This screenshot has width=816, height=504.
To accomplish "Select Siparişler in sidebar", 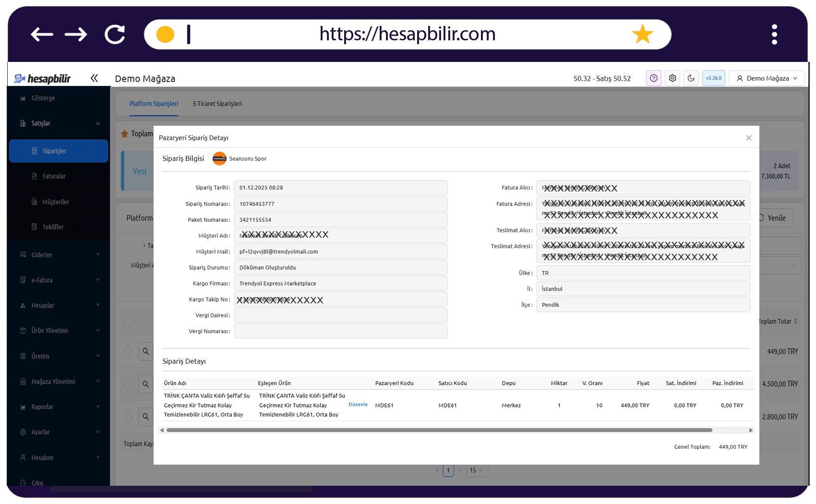I will pyautogui.click(x=59, y=151).
